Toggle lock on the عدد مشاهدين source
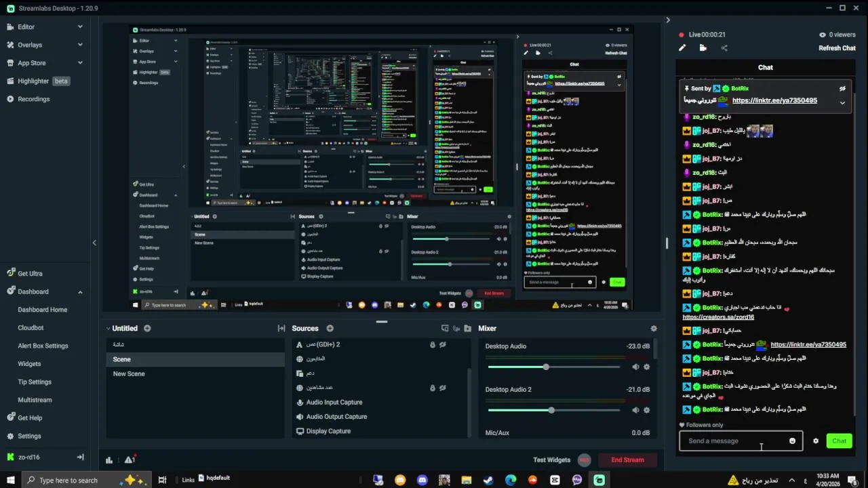This screenshot has width=868, height=488. click(433, 388)
